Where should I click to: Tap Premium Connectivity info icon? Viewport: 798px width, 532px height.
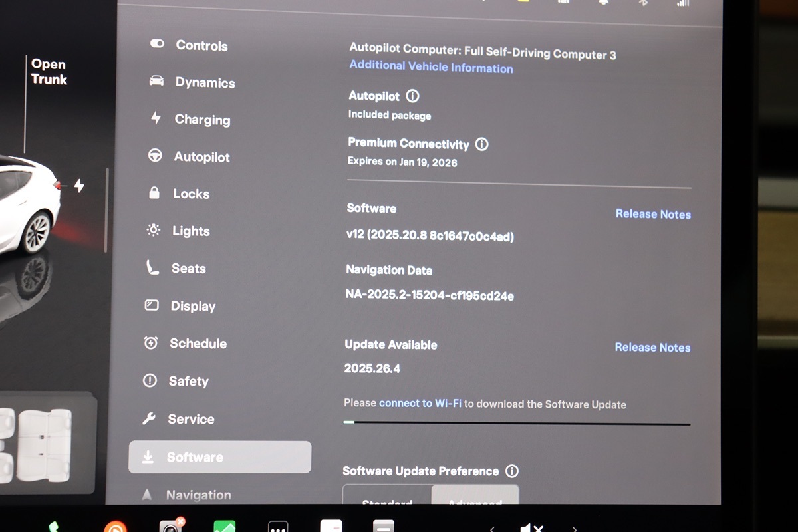point(482,144)
